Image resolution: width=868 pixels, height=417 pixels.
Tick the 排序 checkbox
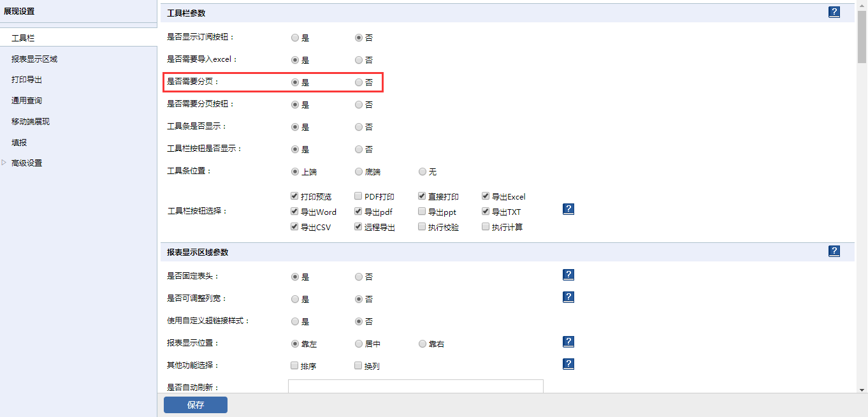(x=294, y=366)
